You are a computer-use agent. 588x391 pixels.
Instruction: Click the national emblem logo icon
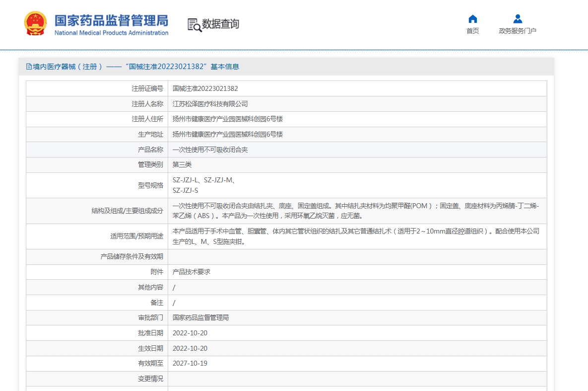pos(35,23)
